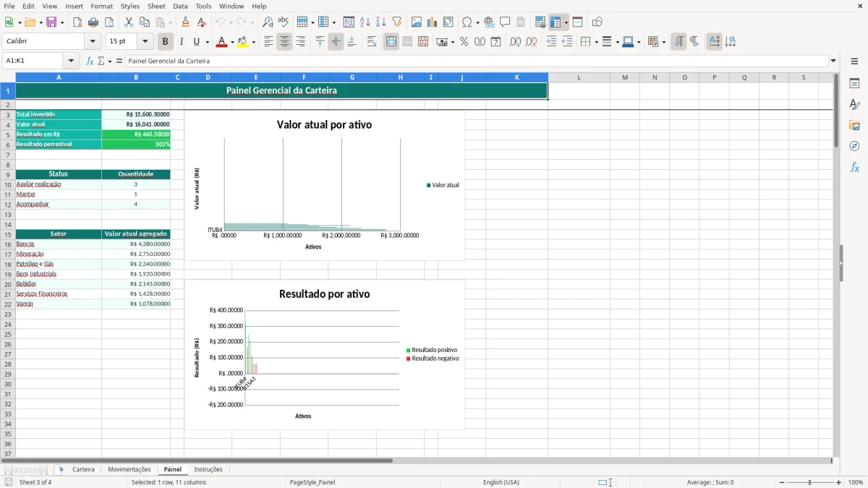Toggle Bold formatting

[166, 42]
